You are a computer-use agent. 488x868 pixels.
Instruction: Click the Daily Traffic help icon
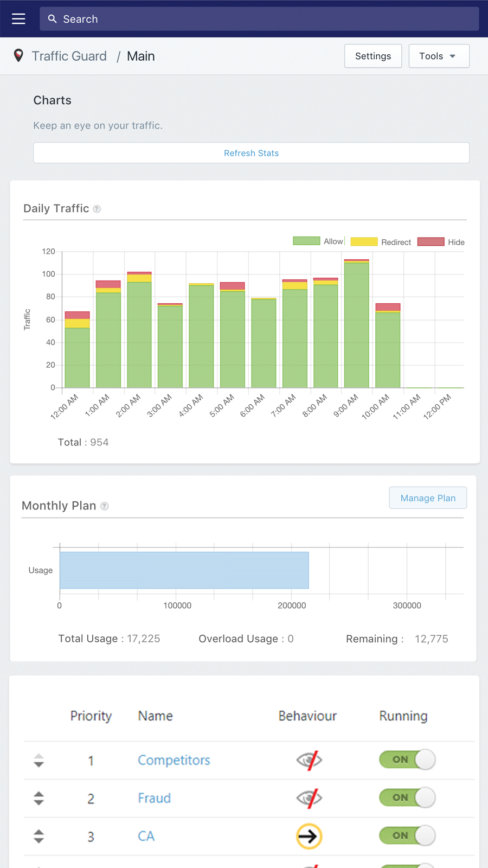click(x=97, y=209)
